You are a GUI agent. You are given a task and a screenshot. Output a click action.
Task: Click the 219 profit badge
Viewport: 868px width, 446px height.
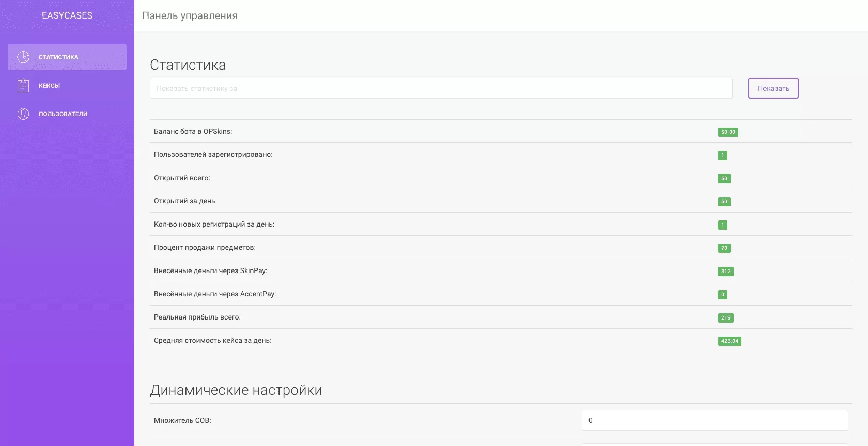point(726,318)
